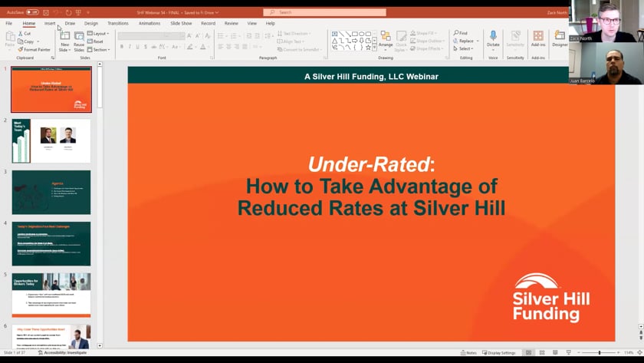The width and height of the screenshot is (644, 363).
Task: Open the Arrange menu
Action: click(x=385, y=39)
